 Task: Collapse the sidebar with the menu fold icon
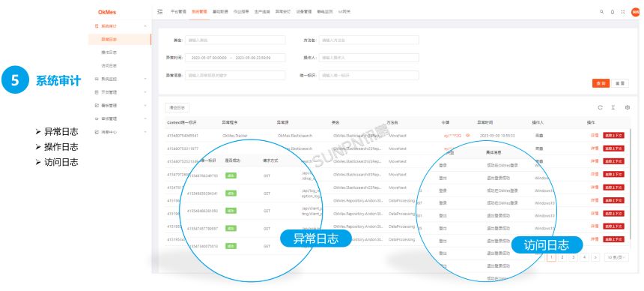[160, 11]
